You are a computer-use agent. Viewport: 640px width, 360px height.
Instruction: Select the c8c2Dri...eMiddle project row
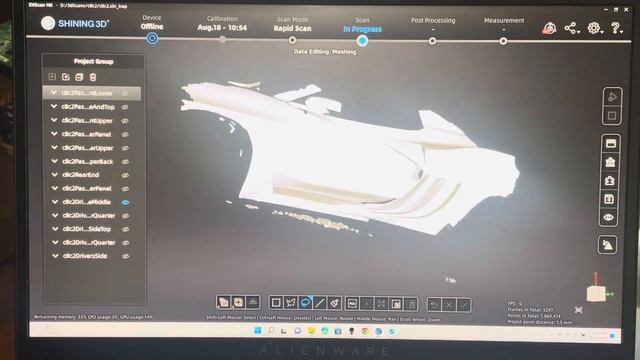pos(92,202)
